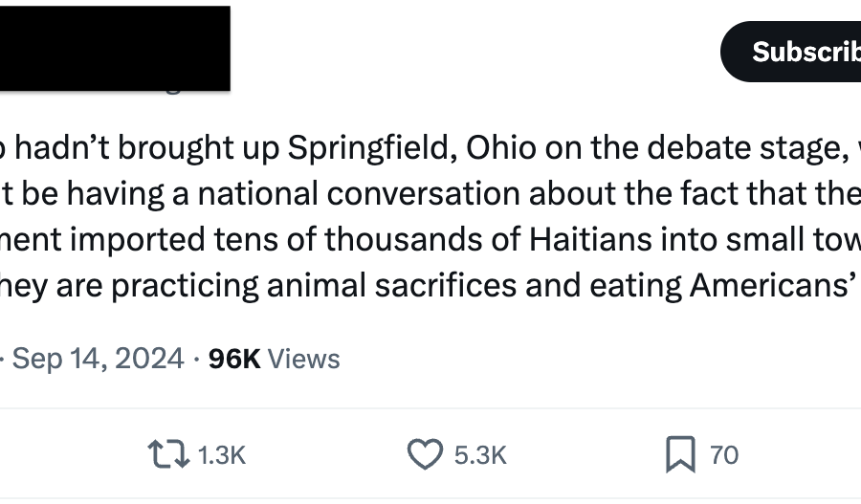861x504 pixels.
Task: Click the Subscribe button
Action: click(x=791, y=53)
